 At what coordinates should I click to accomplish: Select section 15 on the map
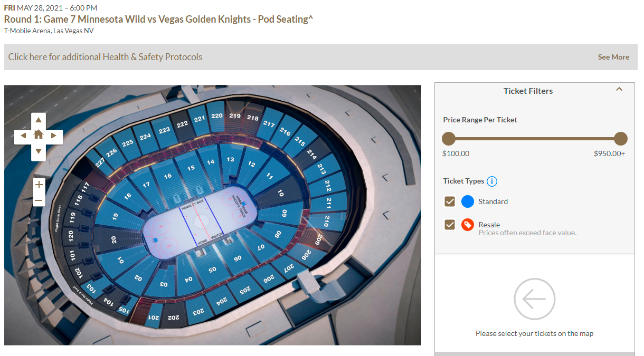[x=191, y=168]
